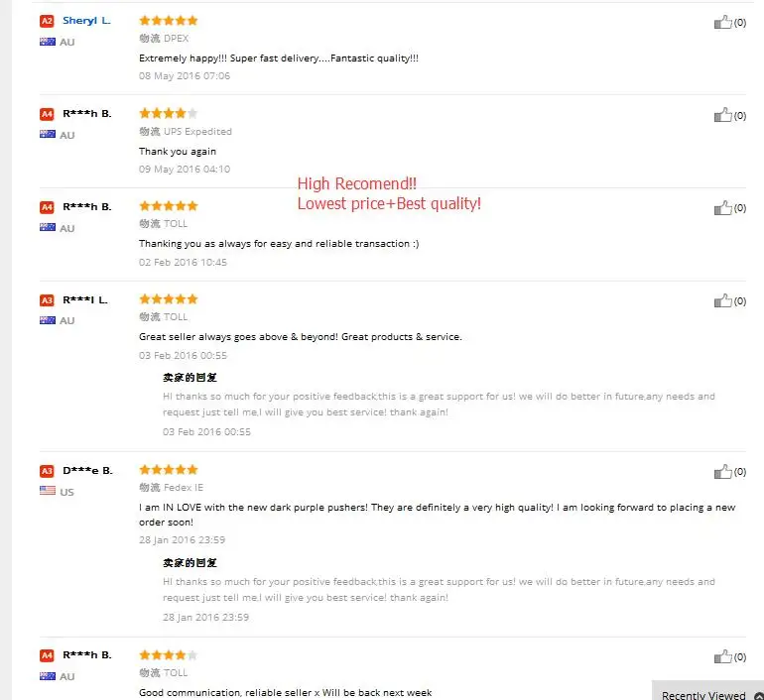
Task: Like R***l L.'s "Great seller" review
Action: click(x=722, y=300)
